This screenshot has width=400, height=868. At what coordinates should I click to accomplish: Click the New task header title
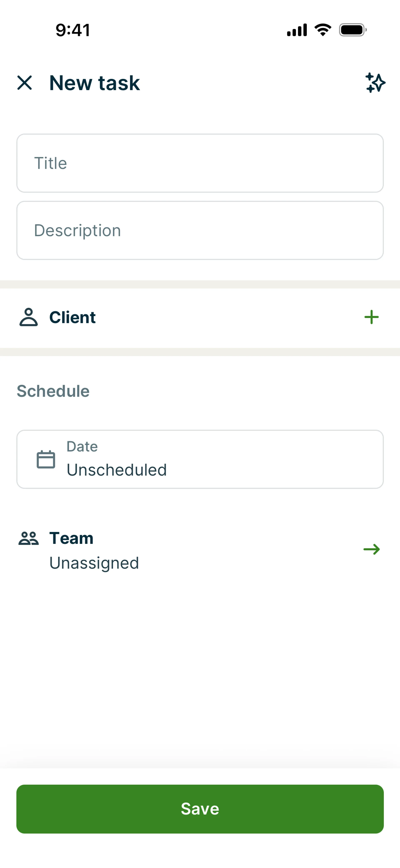click(95, 83)
